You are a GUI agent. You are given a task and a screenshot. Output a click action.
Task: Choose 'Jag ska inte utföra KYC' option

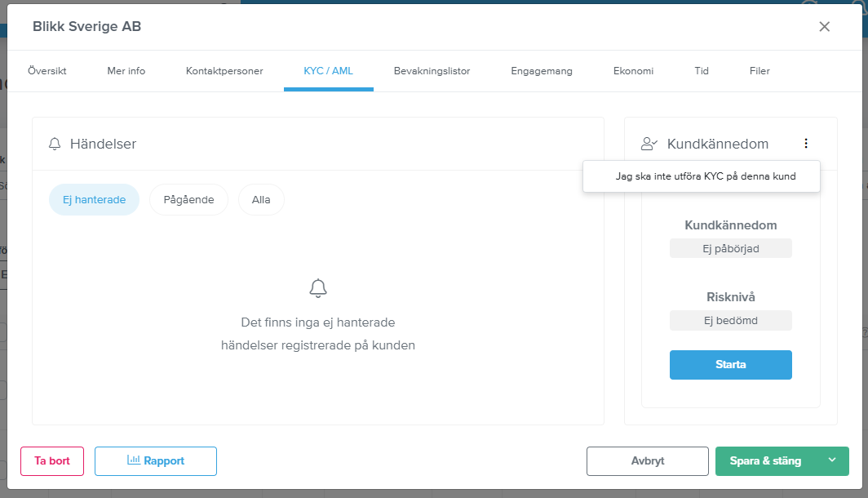(x=705, y=176)
